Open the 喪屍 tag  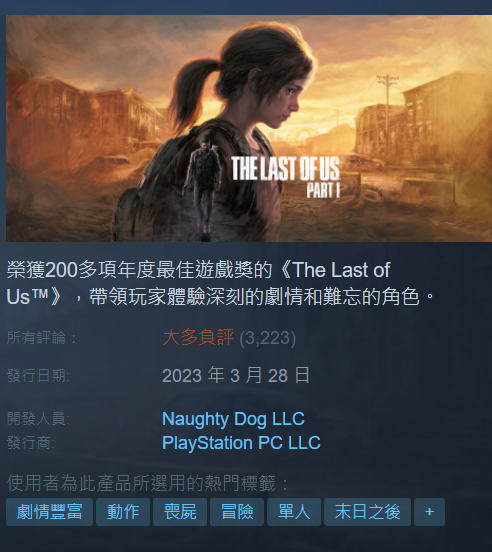coord(180,512)
